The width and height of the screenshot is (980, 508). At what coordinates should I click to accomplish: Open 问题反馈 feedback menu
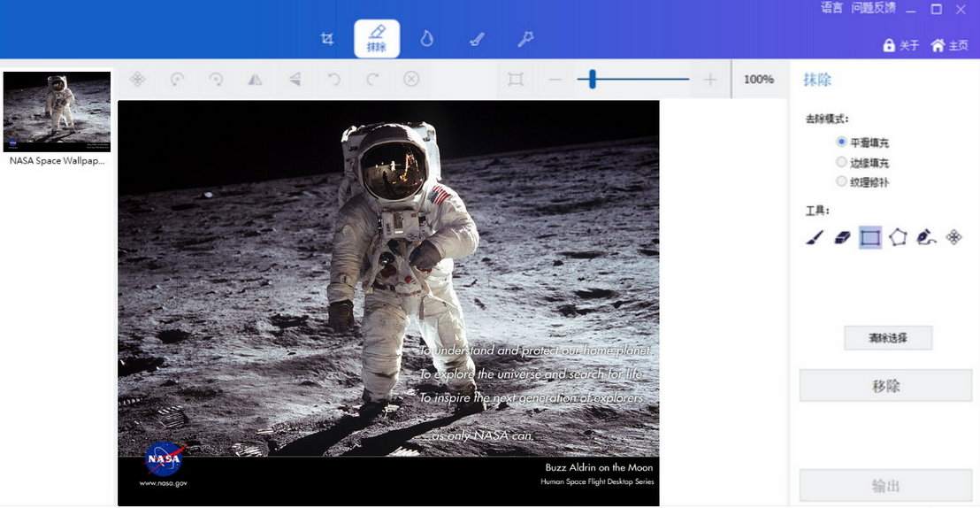coord(873,8)
